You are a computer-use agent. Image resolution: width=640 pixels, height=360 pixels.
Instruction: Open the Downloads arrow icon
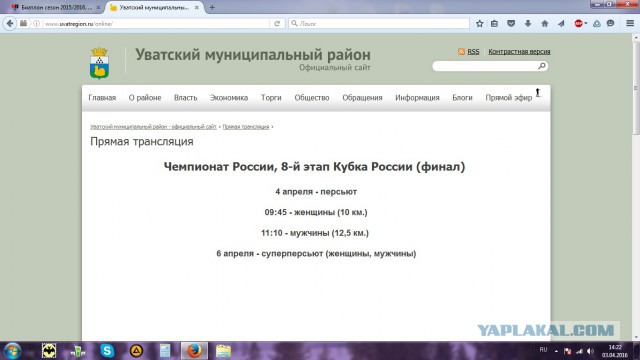(x=528, y=24)
